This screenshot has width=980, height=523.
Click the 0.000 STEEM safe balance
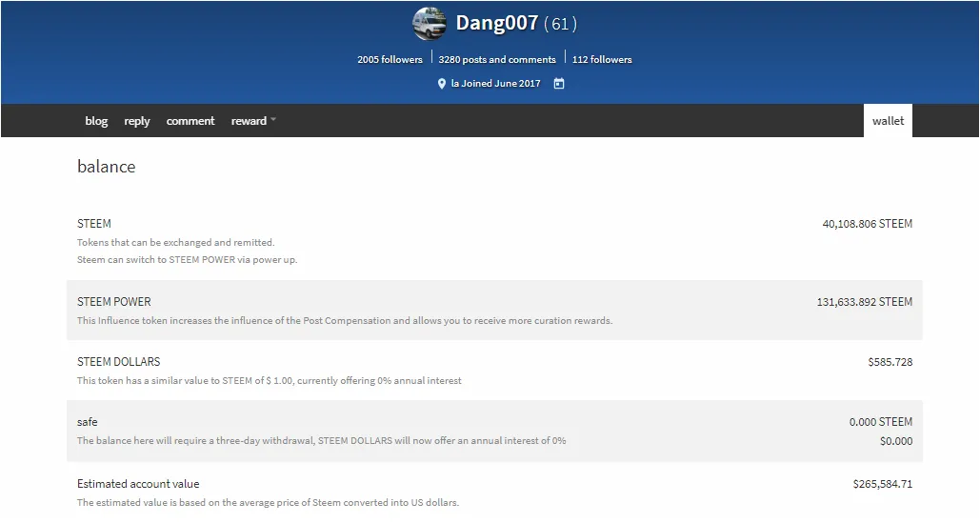(881, 422)
